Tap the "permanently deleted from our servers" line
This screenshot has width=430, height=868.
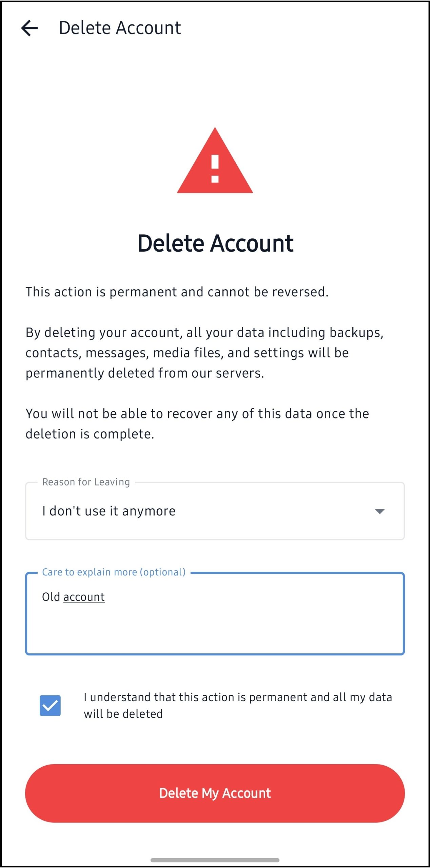tap(145, 373)
